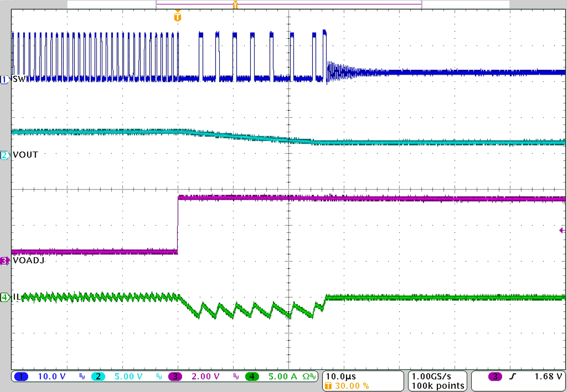
Task: Click the channel 1 SW ground marker
Action: point(5,79)
